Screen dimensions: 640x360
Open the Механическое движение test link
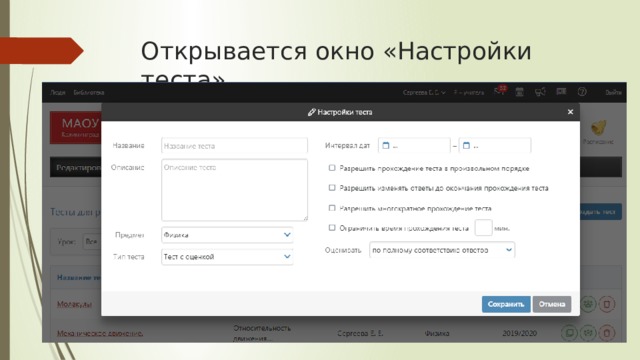point(100,333)
